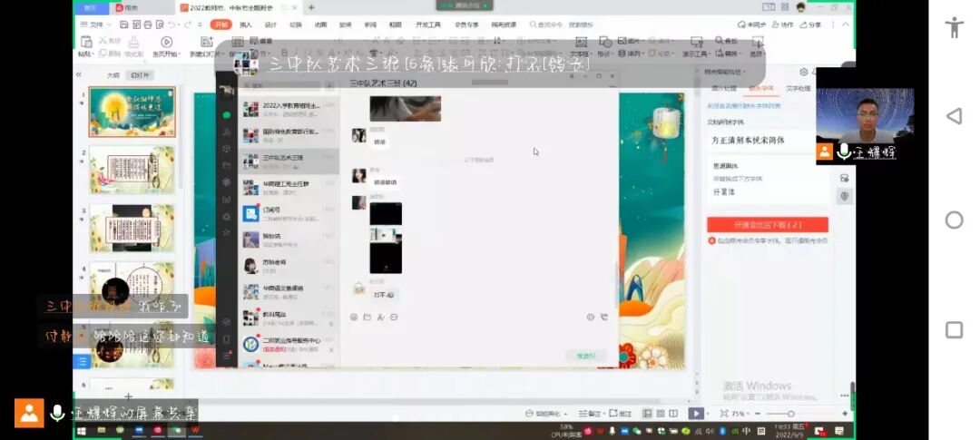Image resolution: width=980 pixels, height=440 pixels.
Task: Click the WeChat search field
Action: [x=281, y=85]
